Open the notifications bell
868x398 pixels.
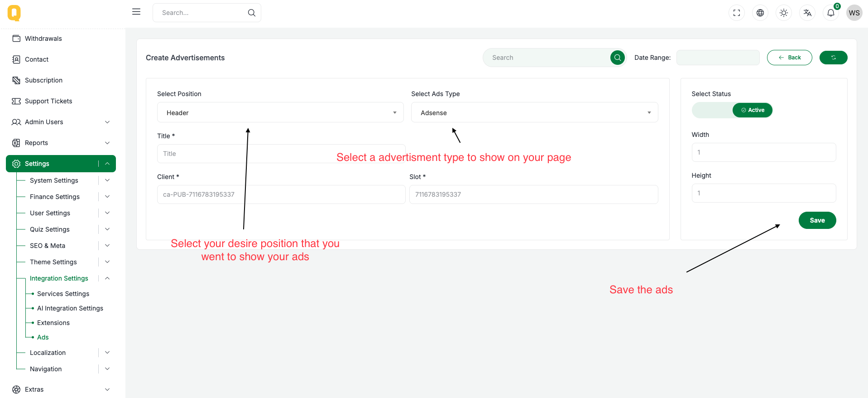point(831,13)
